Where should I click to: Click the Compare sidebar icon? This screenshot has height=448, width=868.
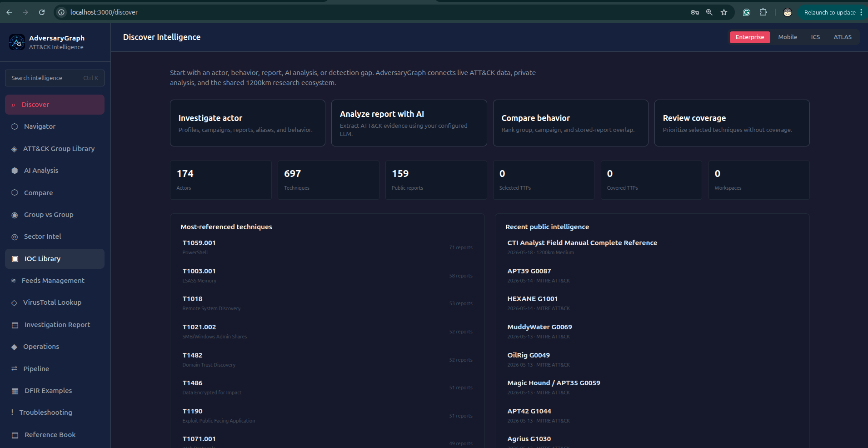tap(15, 192)
